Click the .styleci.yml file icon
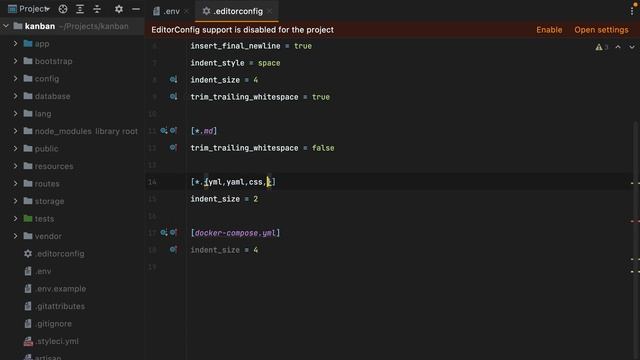This screenshot has height=360, width=640. [28, 341]
